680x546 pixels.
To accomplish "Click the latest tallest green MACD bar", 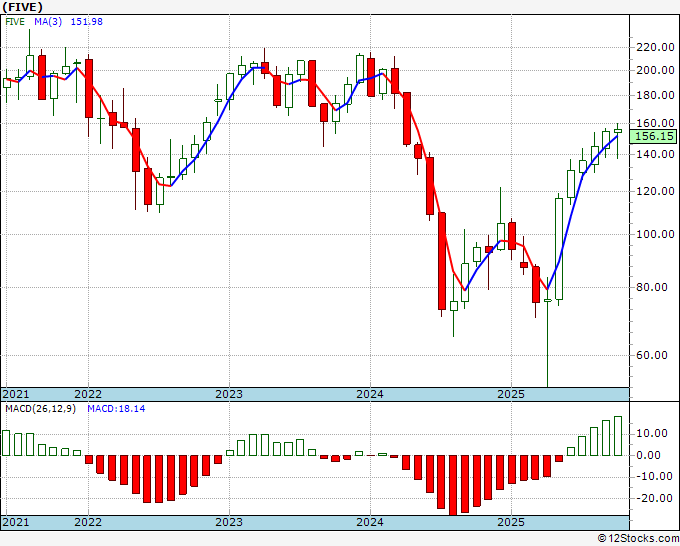I will [618, 436].
